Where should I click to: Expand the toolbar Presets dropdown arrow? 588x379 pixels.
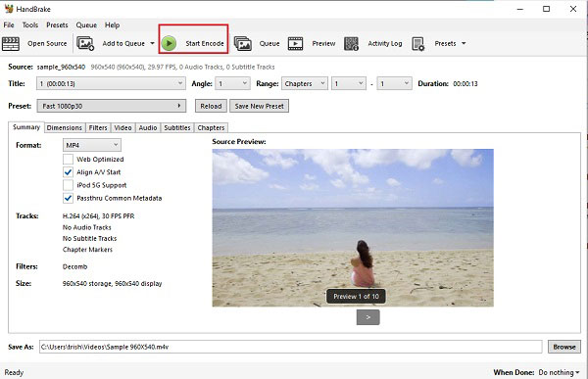coord(464,43)
